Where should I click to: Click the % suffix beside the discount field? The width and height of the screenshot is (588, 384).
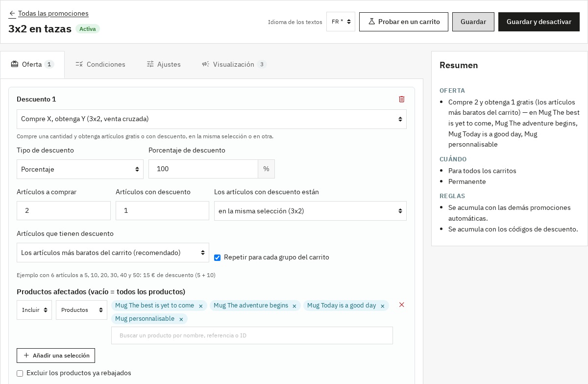pyautogui.click(x=266, y=169)
